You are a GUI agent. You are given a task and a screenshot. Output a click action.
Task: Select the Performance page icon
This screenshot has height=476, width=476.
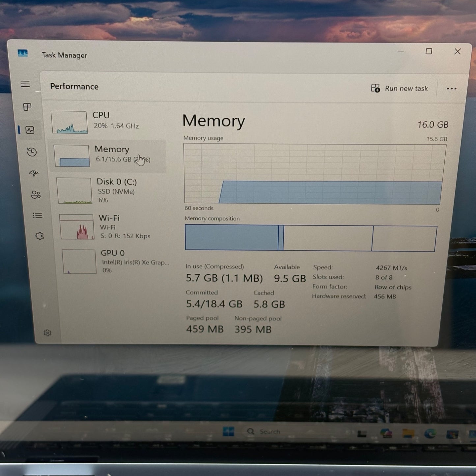tap(30, 130)
